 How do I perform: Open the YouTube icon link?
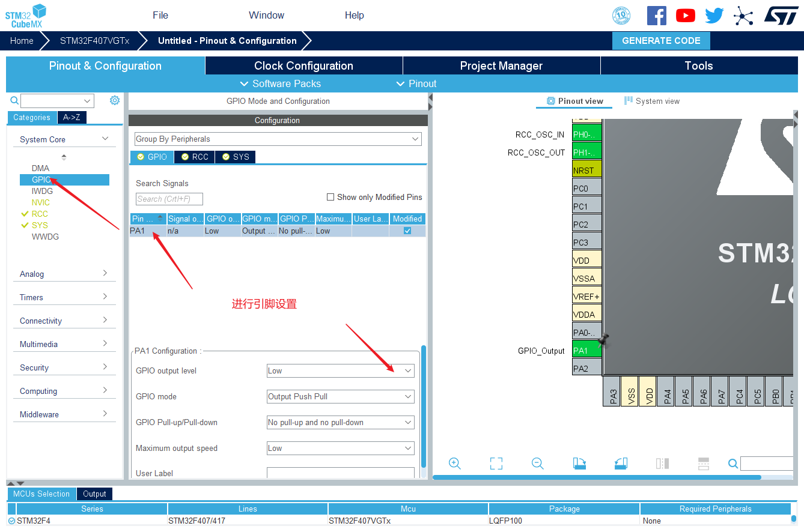pos(686,16)
